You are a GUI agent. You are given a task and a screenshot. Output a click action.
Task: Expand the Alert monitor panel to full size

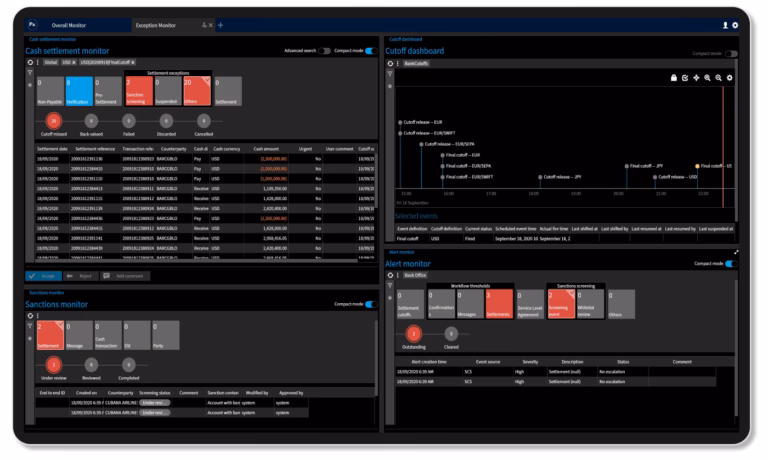pos(736,252)
